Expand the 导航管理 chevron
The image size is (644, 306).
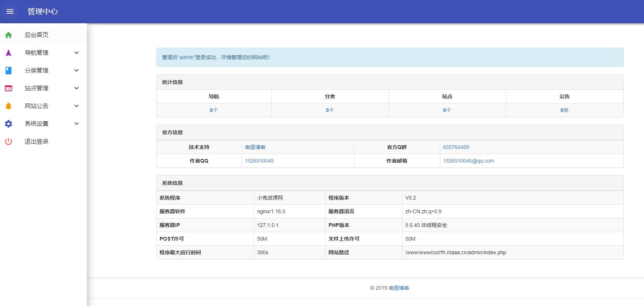77,53
